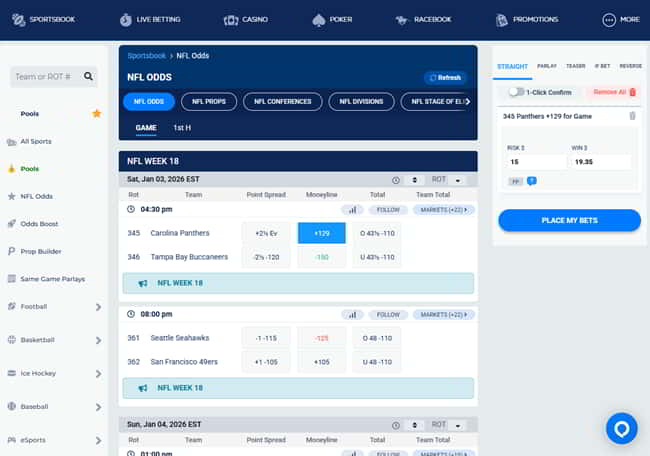Click the orange star next to Pools
Screen dimensions: 650x456
pos(97,114)
